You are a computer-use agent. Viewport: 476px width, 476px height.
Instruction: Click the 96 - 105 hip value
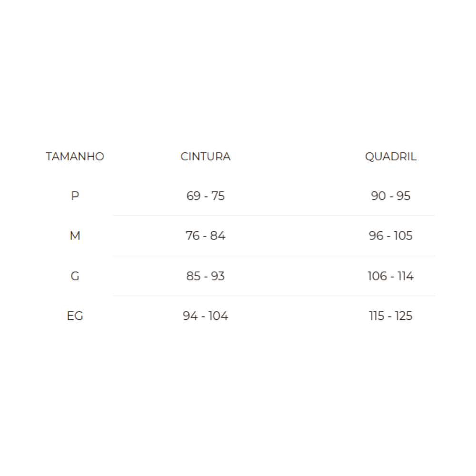tap(390, 236)
